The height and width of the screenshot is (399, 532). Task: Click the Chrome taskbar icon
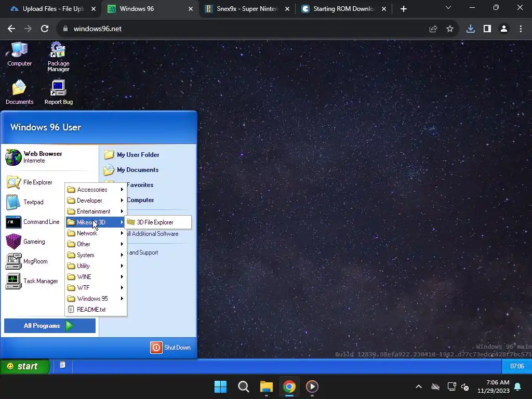(289, 387)
